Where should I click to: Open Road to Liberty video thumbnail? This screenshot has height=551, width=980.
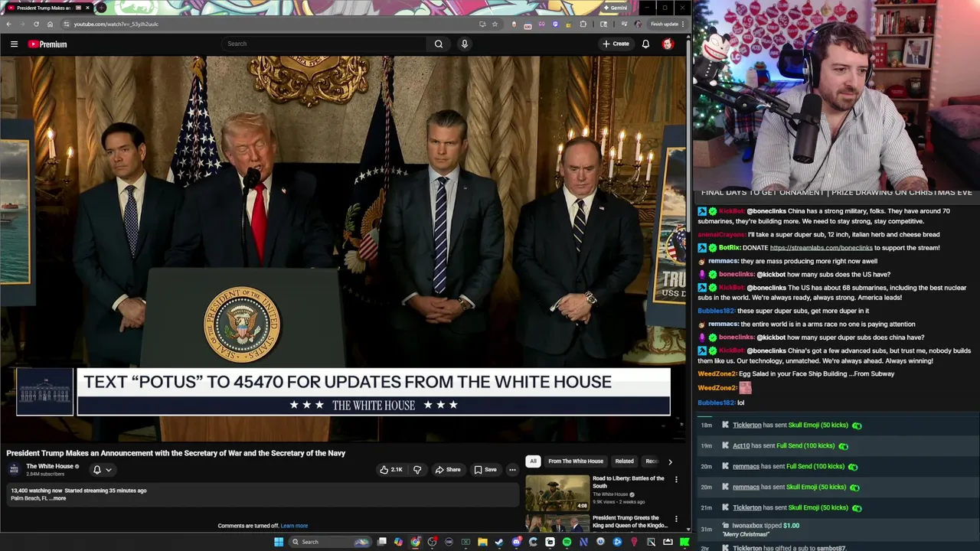pos(557,493)
